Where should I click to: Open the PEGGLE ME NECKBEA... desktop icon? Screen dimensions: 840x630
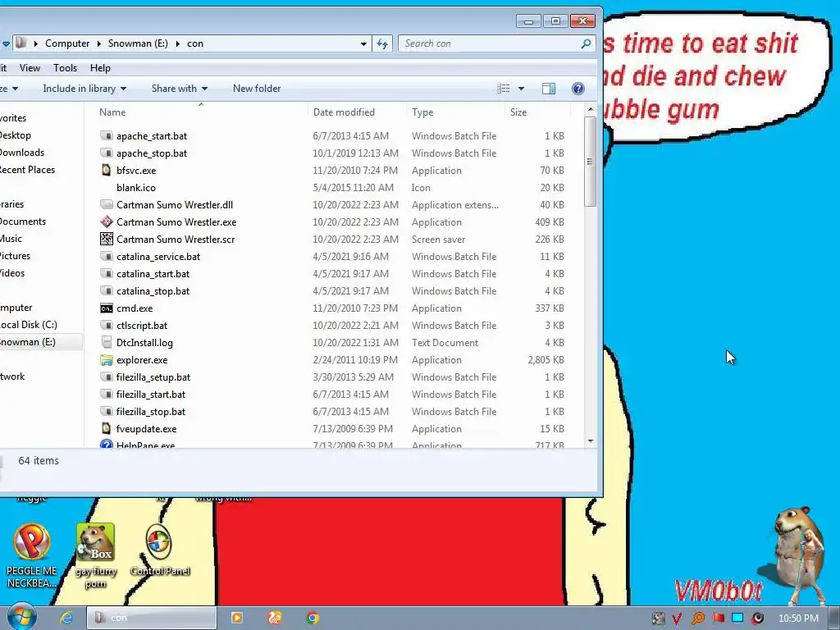coord(32,555)
